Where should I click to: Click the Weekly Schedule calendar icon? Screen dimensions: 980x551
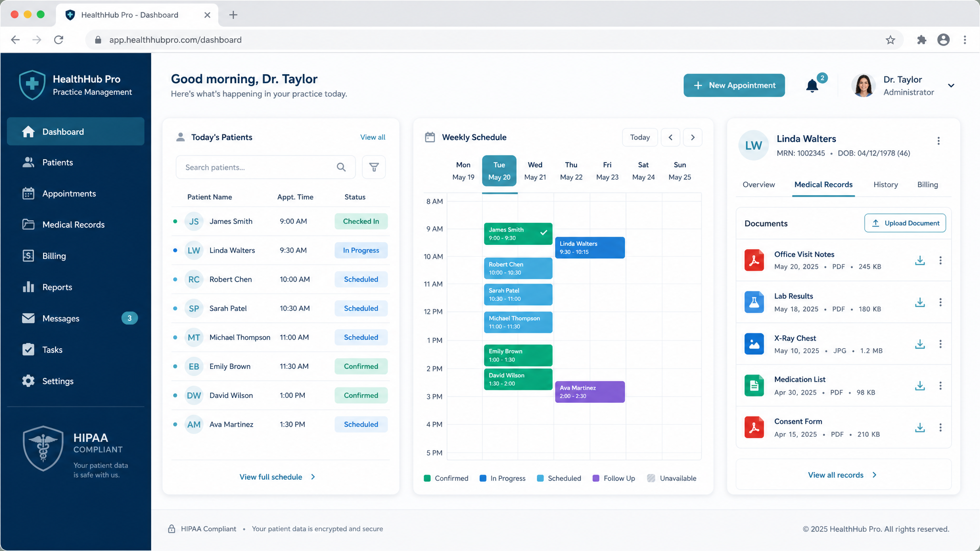coord(430,137)
